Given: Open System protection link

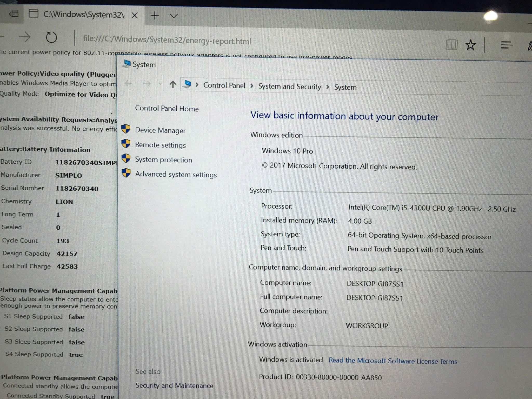Looking at the screenshot, I should click(163, 159).
